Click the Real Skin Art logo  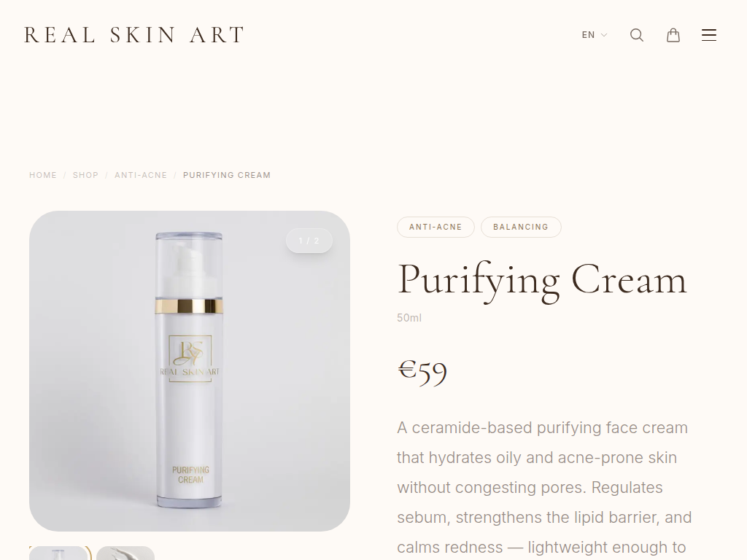coord(134,35)
